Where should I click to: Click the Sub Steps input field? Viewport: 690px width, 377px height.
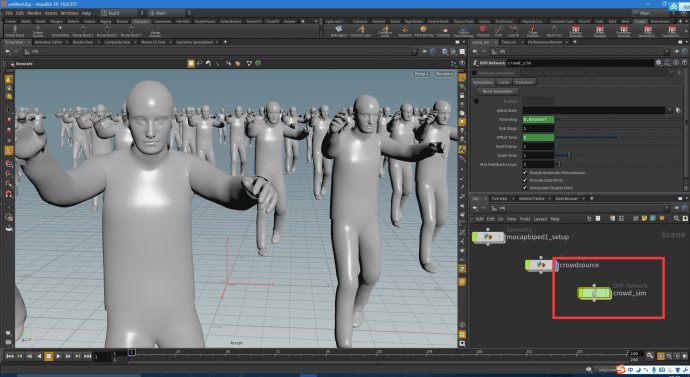[538, 128]
